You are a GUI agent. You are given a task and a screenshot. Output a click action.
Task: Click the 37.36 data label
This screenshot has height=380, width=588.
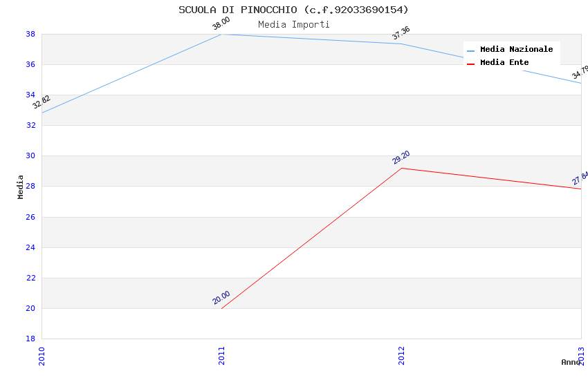(401, 33)
